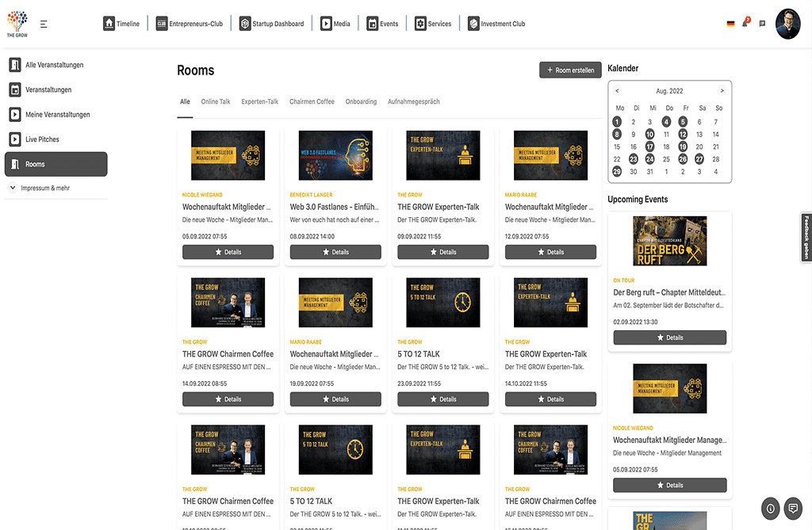Click the Aug. 2022 calendar header

(669, 90)
